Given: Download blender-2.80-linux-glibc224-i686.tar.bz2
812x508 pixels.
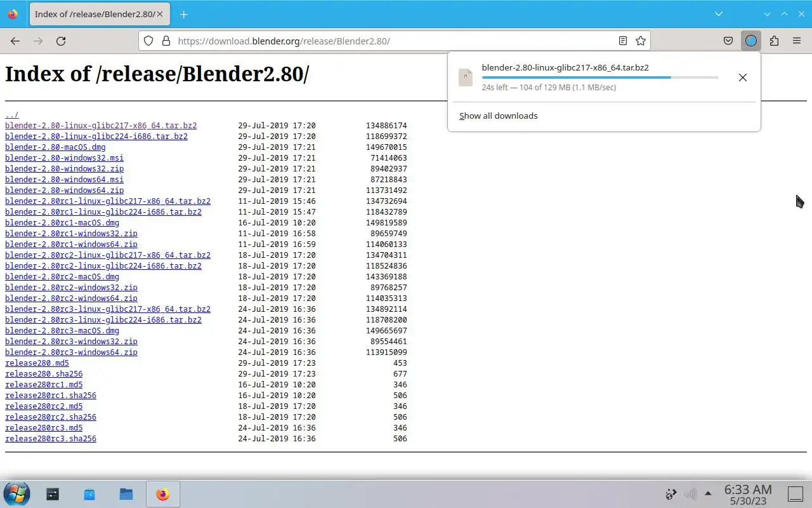Looking at the screenshot, I should pyautogui.click(x=96, y=137).
